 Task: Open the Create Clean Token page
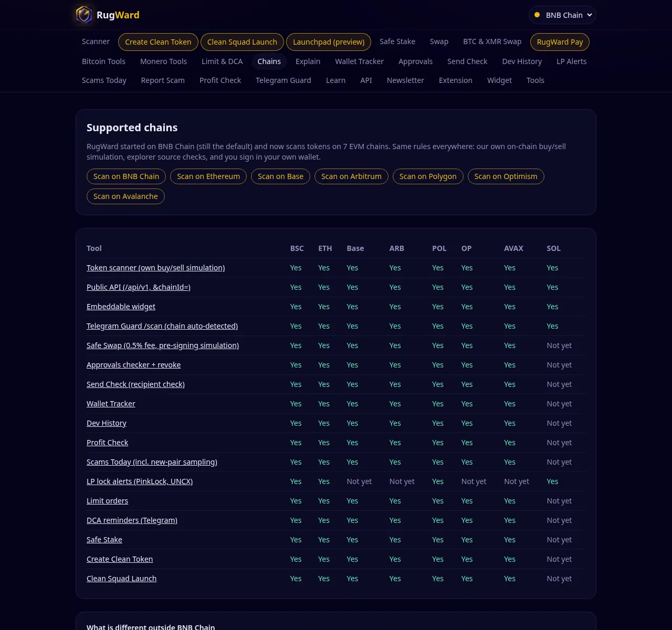tap(158, 42)
